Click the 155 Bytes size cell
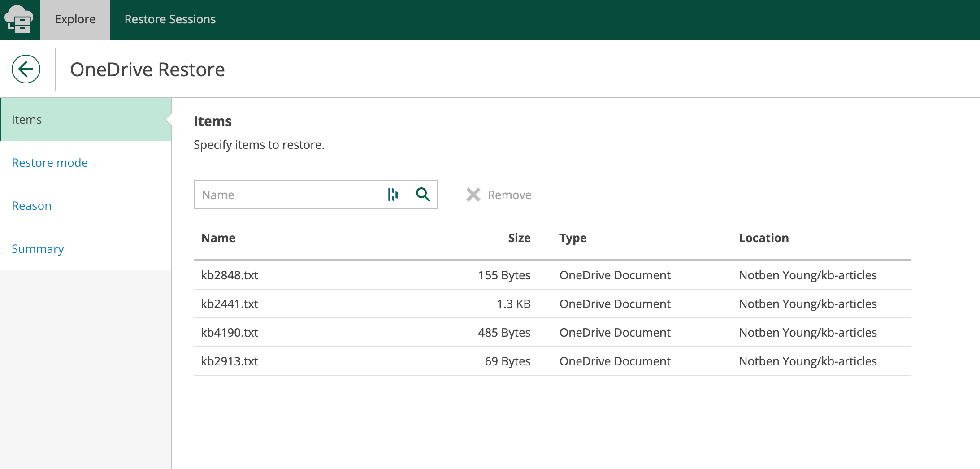This screenshot has width=980, height=469. 504,275
